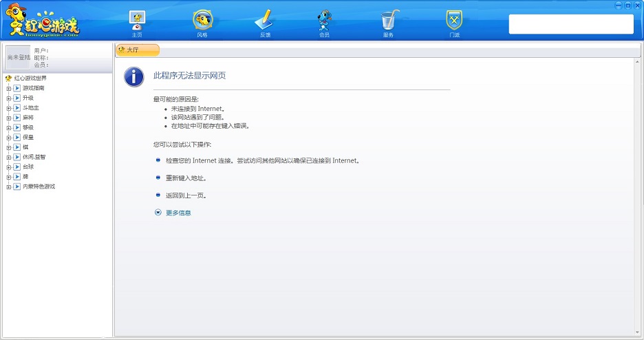Click the play-arrow icon next to 保皇

click(x=17, y=137)
